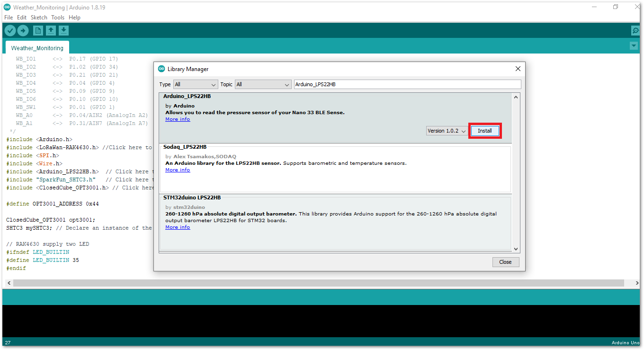Click the Verify sketch checkmark icon
Image resolution: width=644 pixels, height=350 pixels.
point(10,31)
